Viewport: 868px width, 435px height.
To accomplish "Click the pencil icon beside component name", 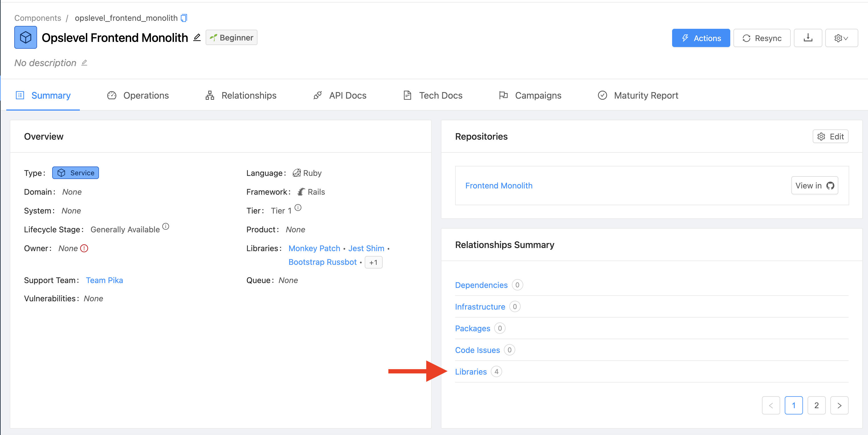I will (x=197, y=37).
